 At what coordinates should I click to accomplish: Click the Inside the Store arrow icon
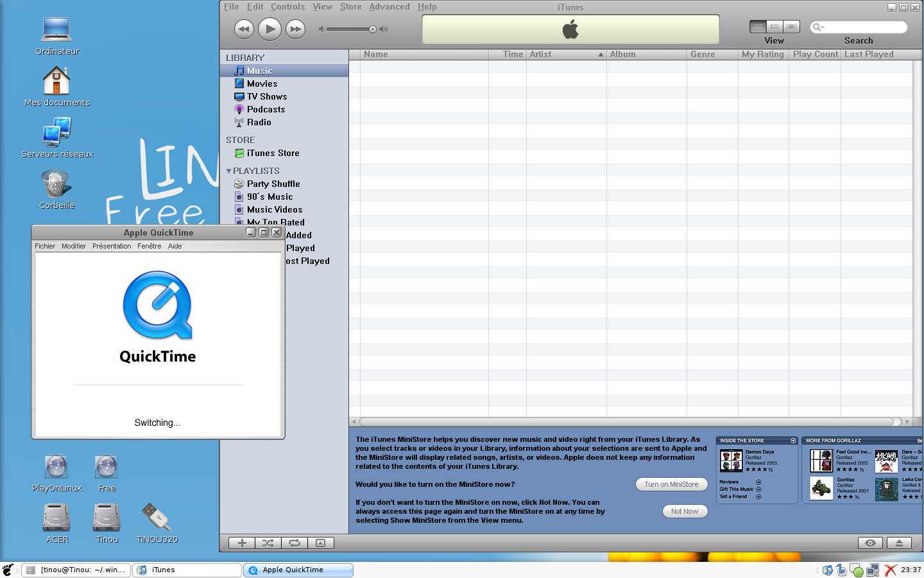793,441
